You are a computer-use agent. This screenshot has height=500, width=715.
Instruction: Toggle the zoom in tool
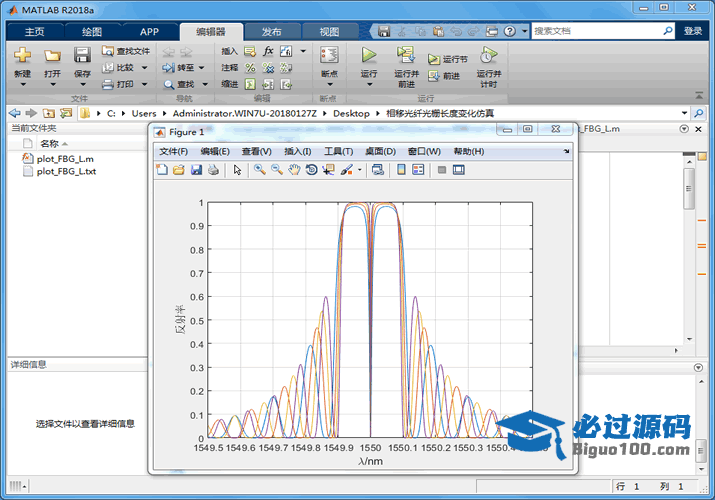(x=260, y=170)
